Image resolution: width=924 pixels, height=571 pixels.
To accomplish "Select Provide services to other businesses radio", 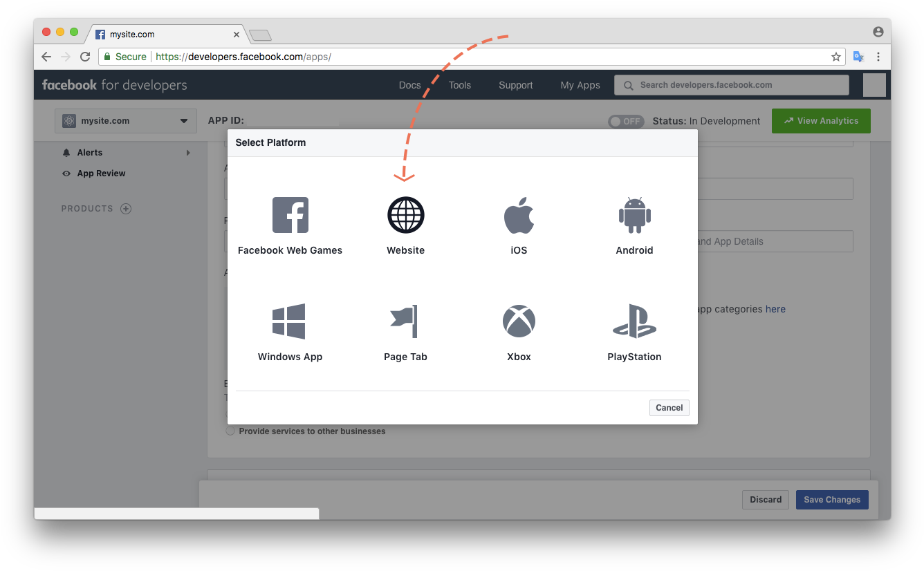I will click(x=230, y=431).
